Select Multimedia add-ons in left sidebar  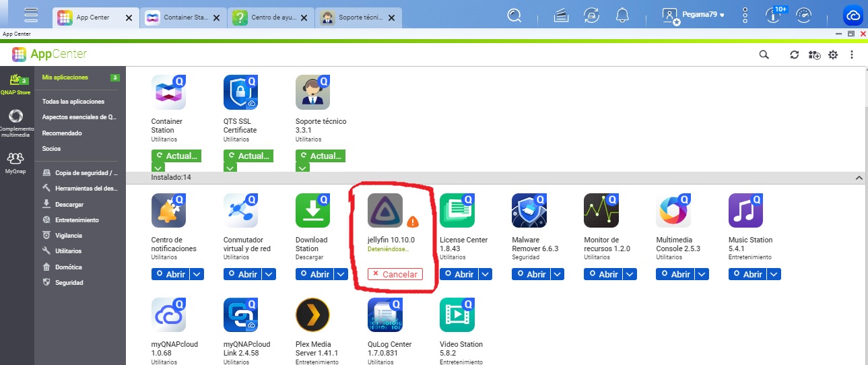pyautogui.click(x=15, y=121)
